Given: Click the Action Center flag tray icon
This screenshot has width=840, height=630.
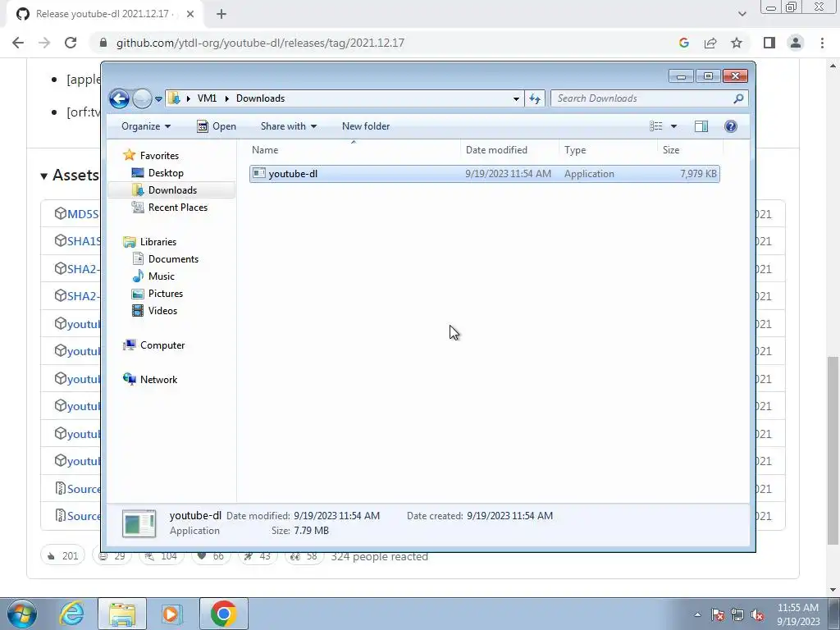Looking at the screenshot, I should coord(718,615).
